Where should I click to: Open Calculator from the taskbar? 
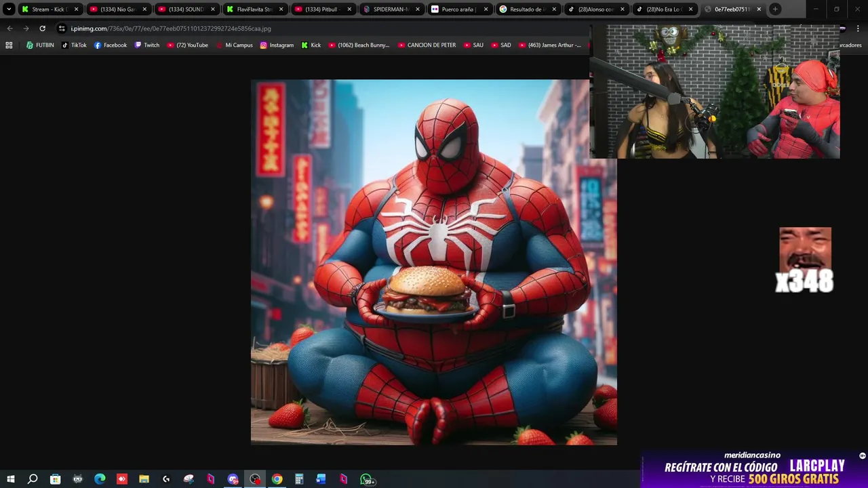(x=299, y=479)
